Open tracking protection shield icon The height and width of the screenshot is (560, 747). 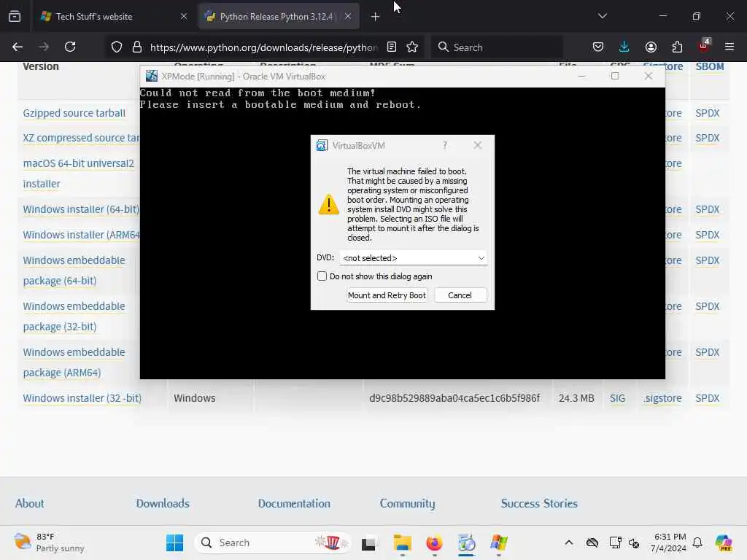coord(117,47)
